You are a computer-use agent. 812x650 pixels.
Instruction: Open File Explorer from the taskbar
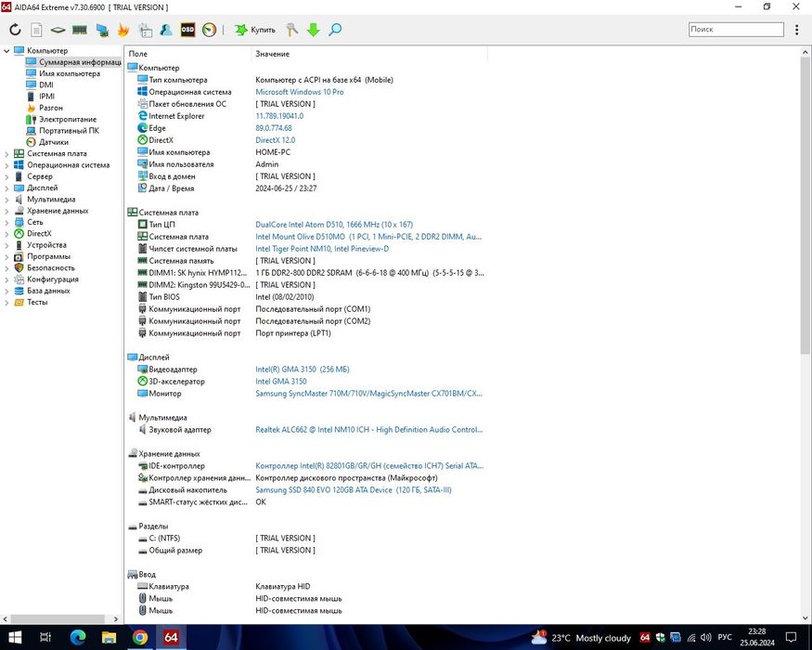[109, 637]
